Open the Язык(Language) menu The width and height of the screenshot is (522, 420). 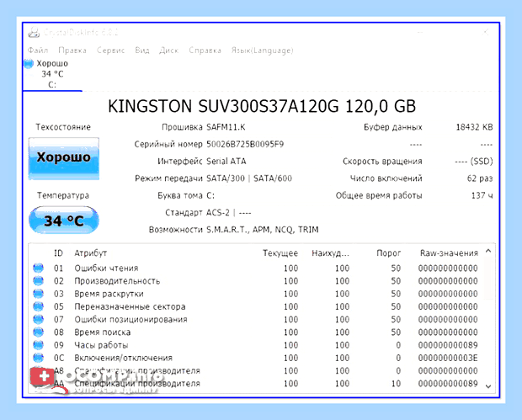pyautogui.click(x=263, y=51)
